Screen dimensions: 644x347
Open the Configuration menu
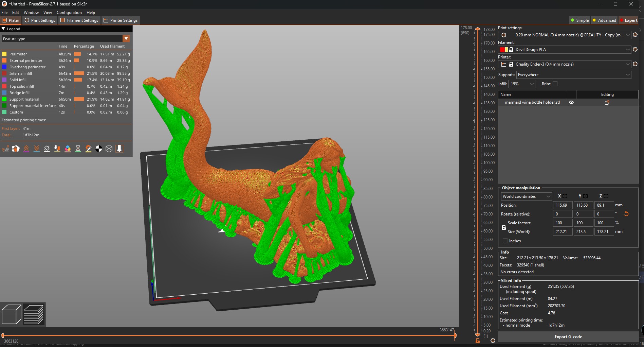[x=69, y=12]
